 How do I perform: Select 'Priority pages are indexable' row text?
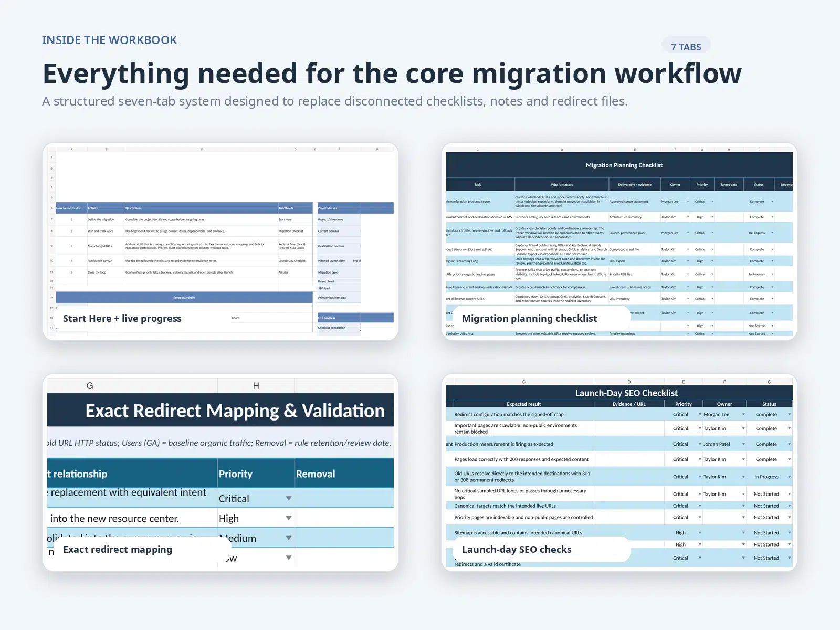point(523,517)
